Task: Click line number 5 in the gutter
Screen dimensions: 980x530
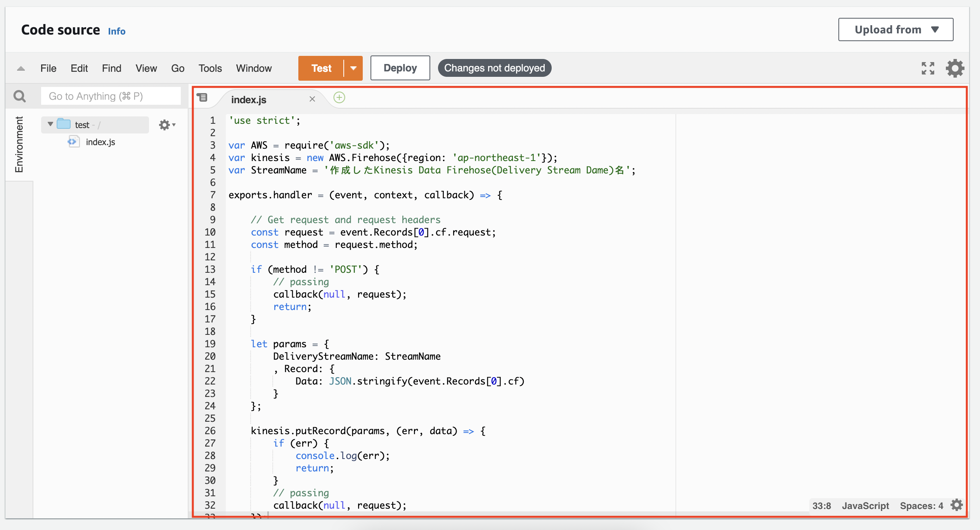Action: (213, 170)
